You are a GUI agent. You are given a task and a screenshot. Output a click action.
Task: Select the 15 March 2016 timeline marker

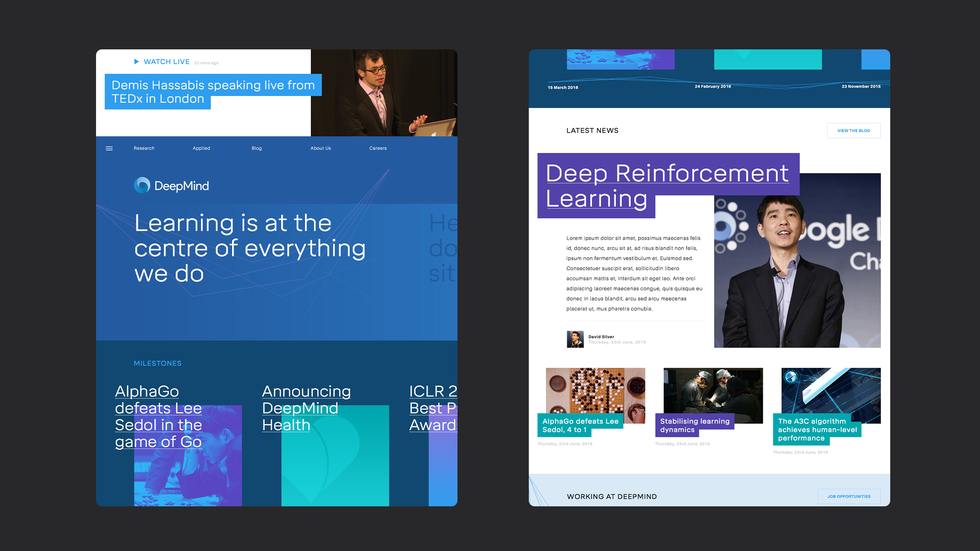(x=563, y=88)
